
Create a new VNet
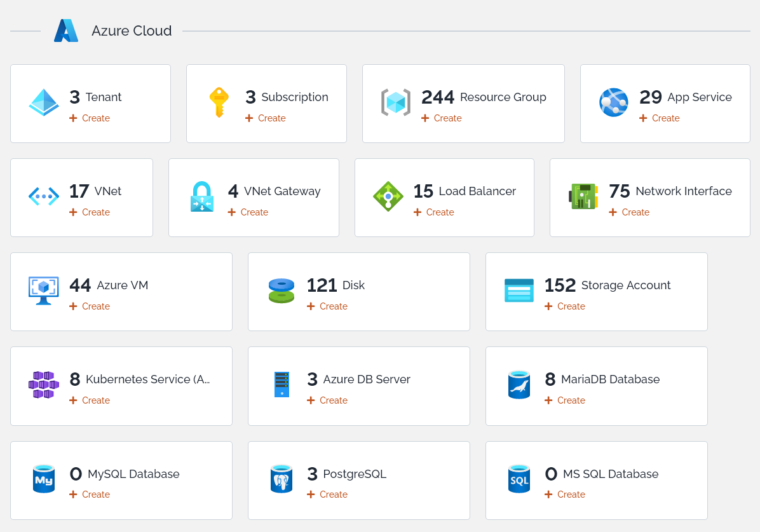[x=90, y=212]
